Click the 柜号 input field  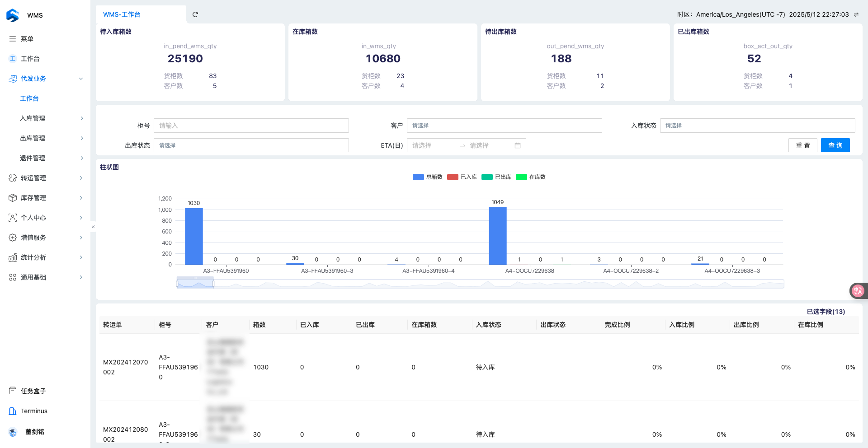tap(251, 126)
